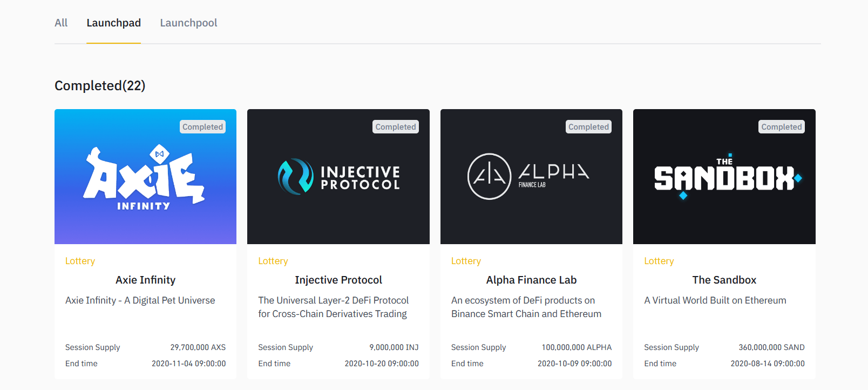Open The Sandbox project title

coord(724,280)
